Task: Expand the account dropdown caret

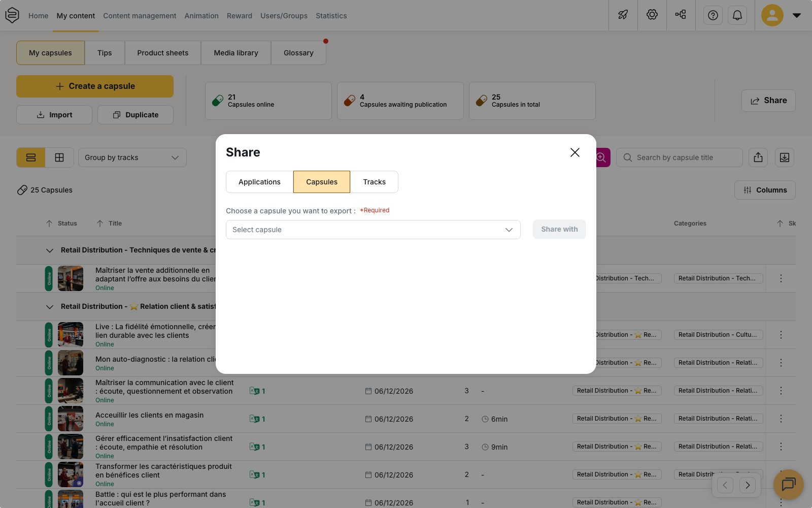Action: tap(797, 15)
